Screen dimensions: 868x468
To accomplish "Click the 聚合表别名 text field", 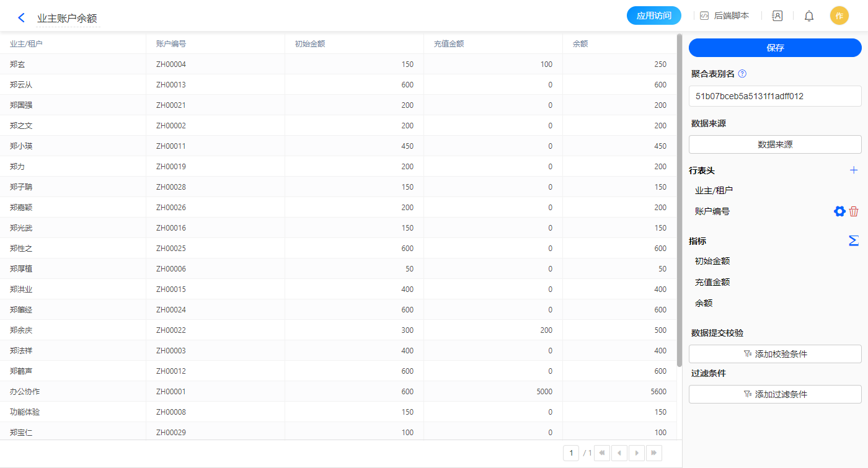I will [775, 96].
